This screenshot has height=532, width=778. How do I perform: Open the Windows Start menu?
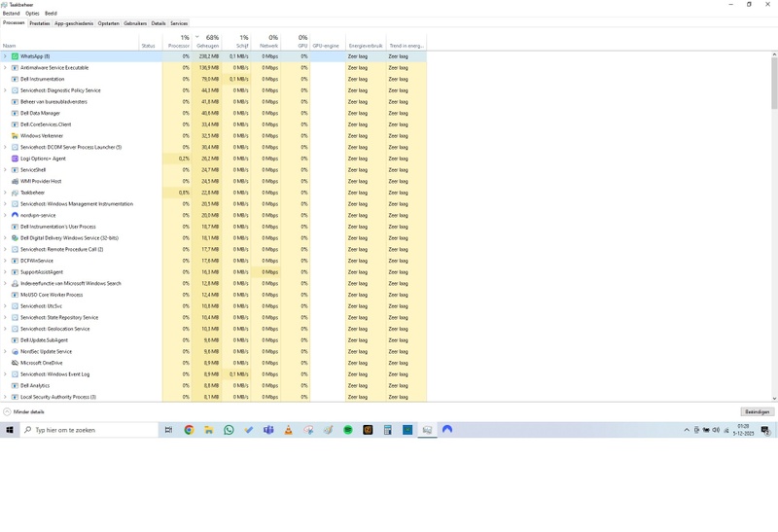point(10,430)
